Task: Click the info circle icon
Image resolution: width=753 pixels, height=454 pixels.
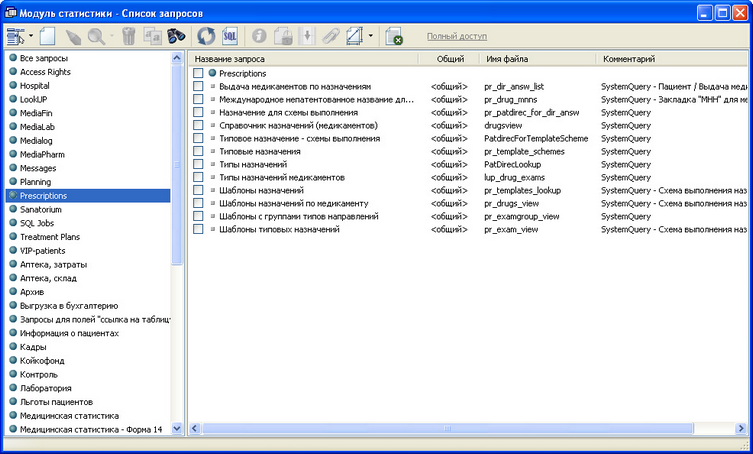Action: (x=259, y=36)
